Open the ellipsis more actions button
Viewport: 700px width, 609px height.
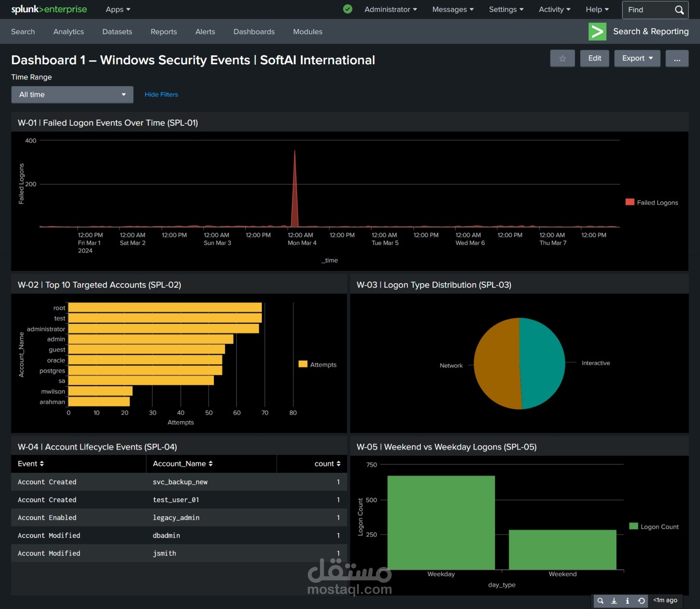coord(677,58)
